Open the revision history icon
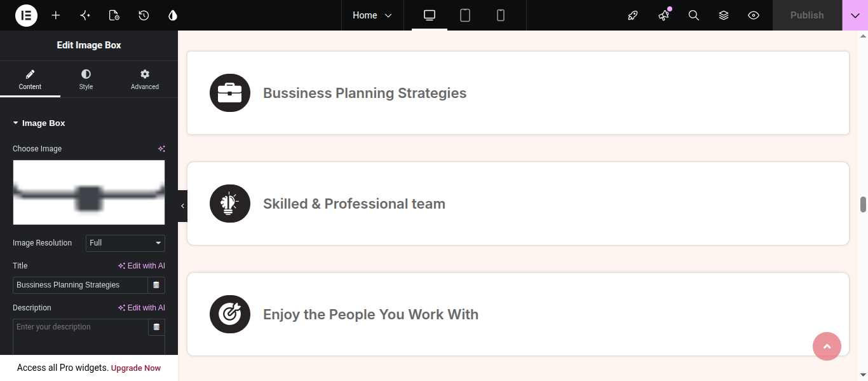Viewport: 868px width, 381px height. (x=144, y=15)
